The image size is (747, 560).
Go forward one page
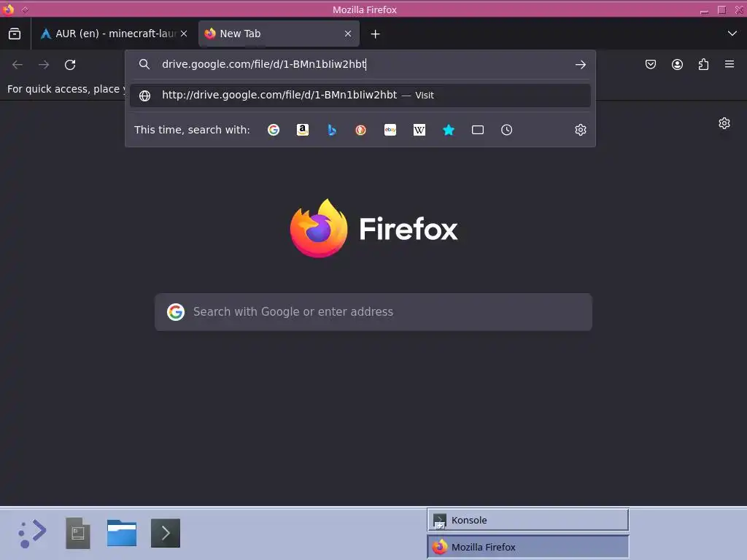(x=44, y=64)
